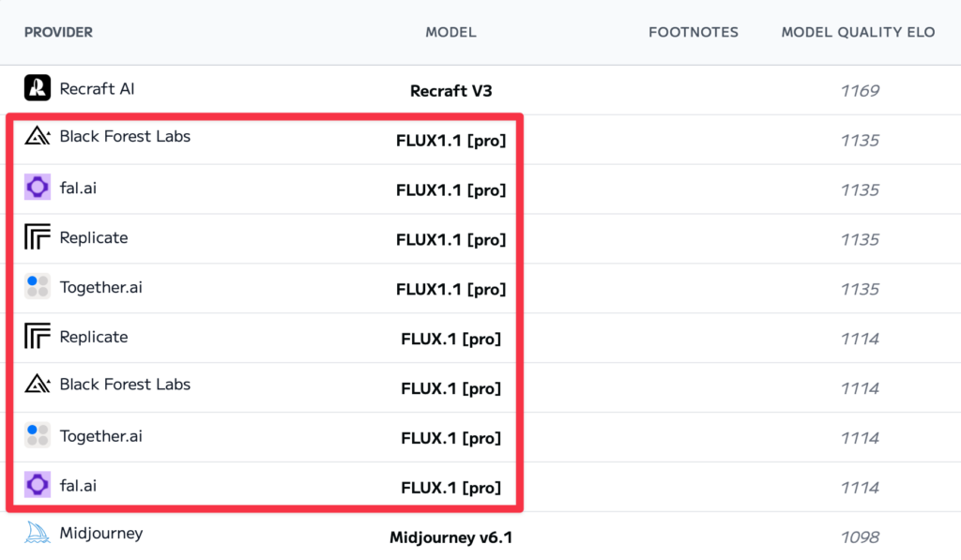Click the FOOTNOTES column header

tap(694, 32)
